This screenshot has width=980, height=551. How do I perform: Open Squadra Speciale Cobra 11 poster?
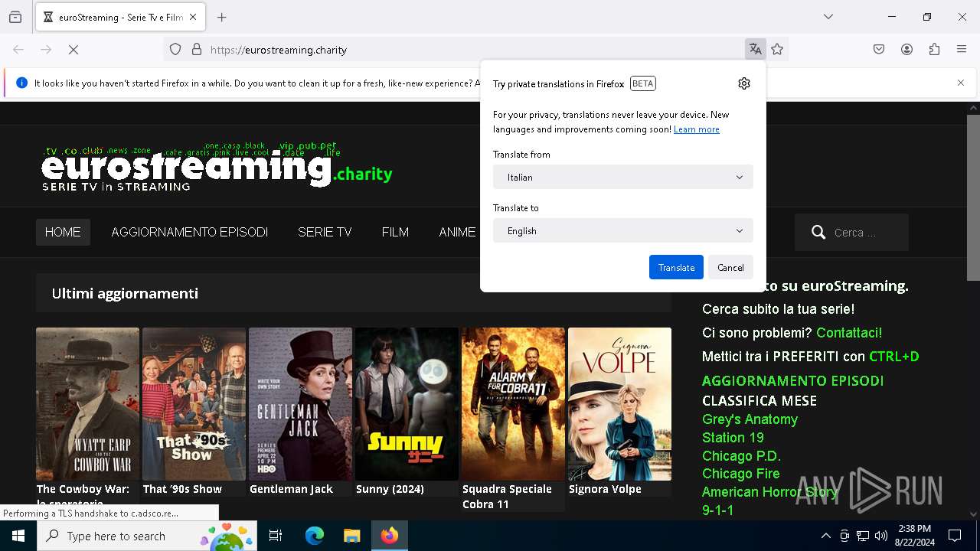[513, 404]
